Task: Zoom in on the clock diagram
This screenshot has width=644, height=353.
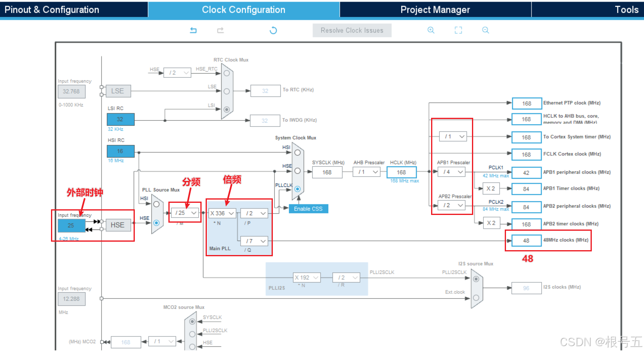Action: (x=431, y=30)
